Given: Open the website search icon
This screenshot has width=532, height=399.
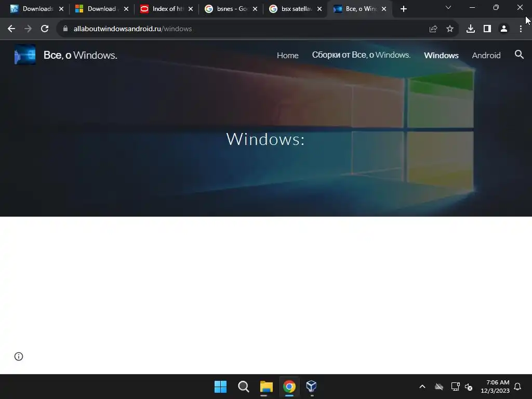Looking at the screenshot, I should click(x=519, y=55).
